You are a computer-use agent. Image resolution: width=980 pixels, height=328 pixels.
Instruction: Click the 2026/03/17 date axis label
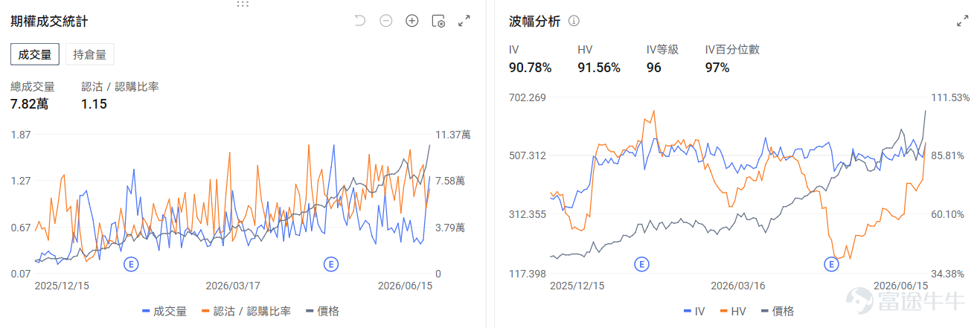pos(233,285)
